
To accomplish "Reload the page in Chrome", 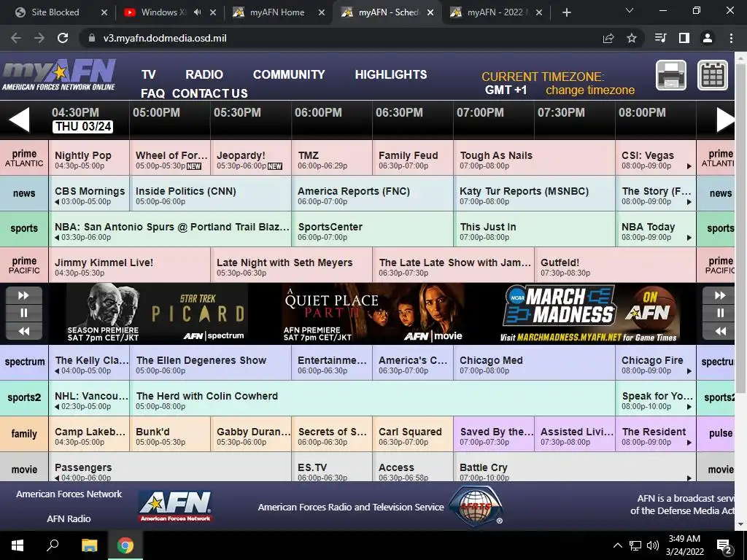I will pos(63,38).
